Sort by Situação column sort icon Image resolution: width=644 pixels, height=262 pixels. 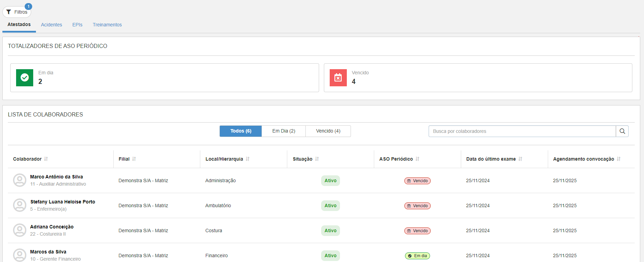point(317,159)
